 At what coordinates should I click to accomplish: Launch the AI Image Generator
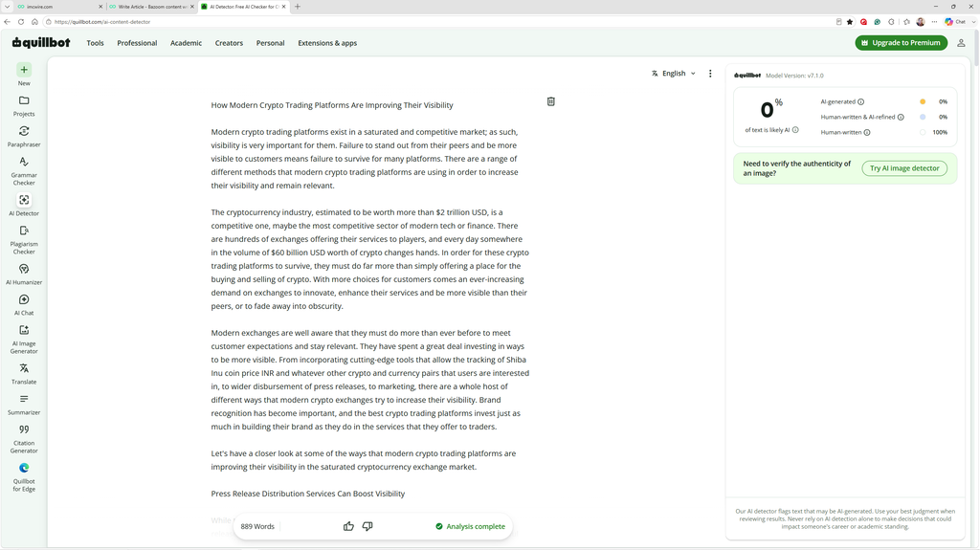click(x=24, y=339)
